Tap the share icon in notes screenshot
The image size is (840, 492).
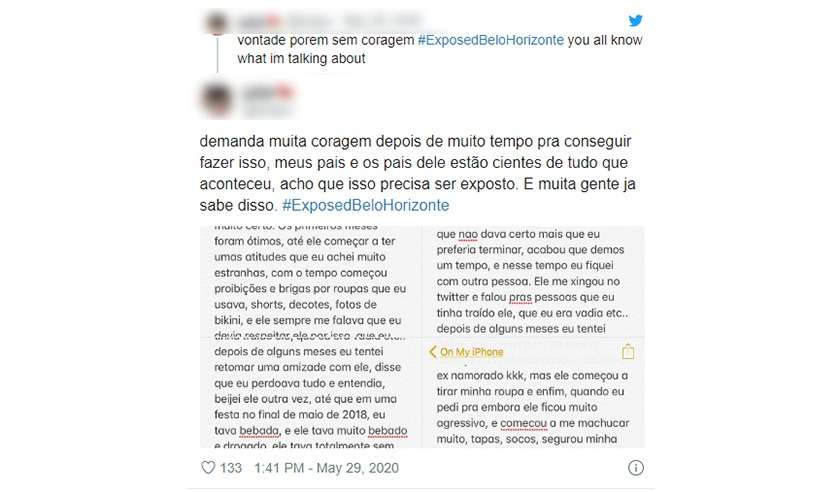(628, 352)
